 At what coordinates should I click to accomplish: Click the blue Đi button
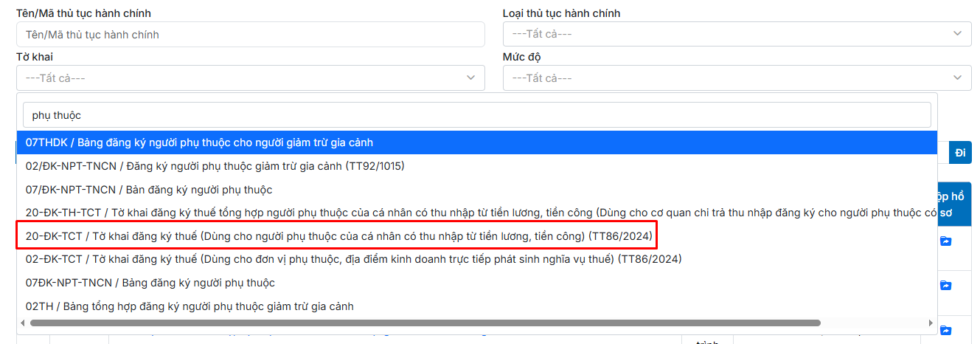[960, 153]
